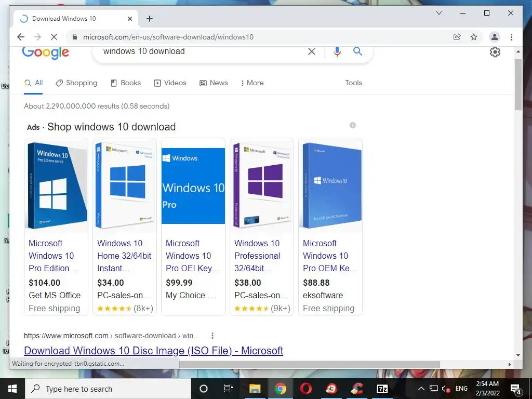
Task: Open Cortana circle on taskbar
Action: (x=204, y=389)
